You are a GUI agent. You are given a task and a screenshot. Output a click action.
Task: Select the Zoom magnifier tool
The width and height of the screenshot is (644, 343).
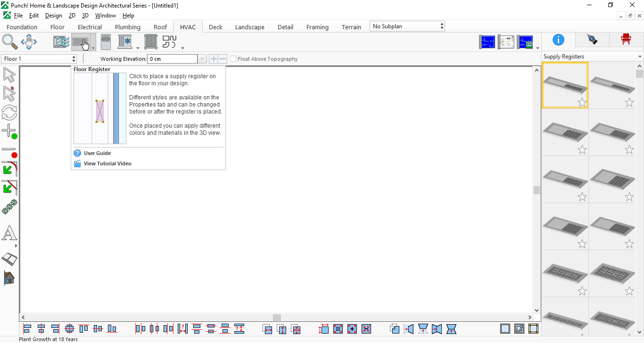10,42
